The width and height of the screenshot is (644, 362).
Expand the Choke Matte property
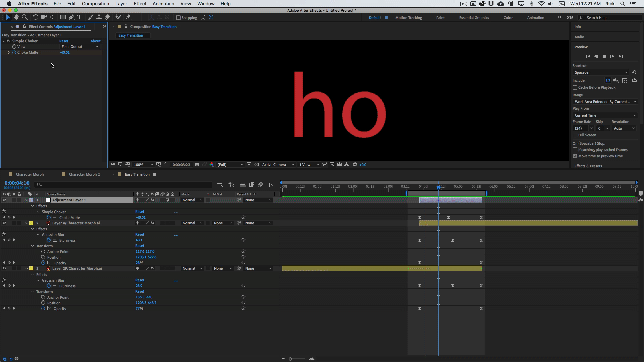point(9,52)
